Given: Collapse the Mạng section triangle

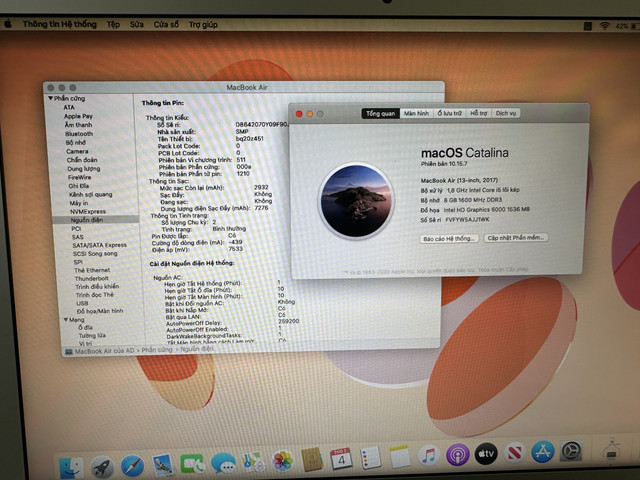Looking at the screenshot, I should 66,320.
